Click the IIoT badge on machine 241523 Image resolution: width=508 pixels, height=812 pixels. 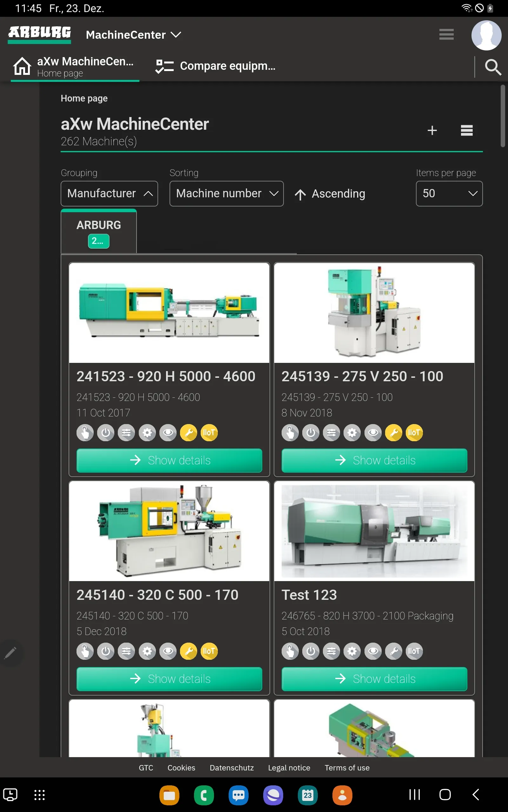pos(209,433)
